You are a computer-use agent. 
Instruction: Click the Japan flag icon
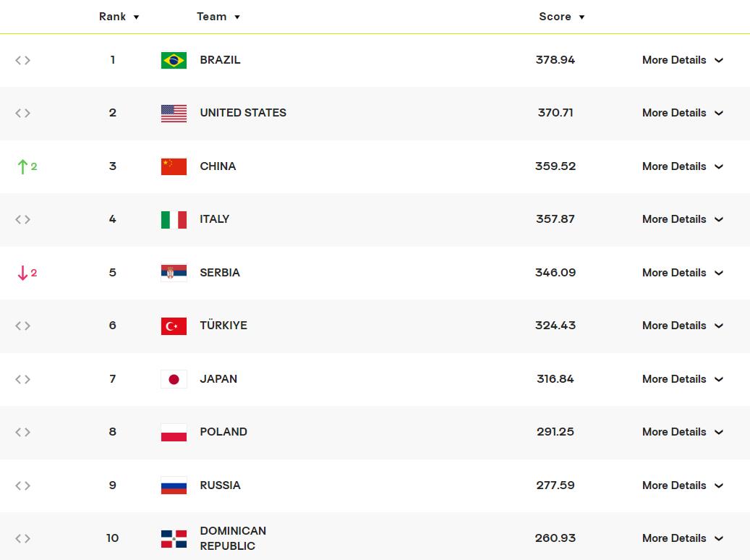point(174,379)
